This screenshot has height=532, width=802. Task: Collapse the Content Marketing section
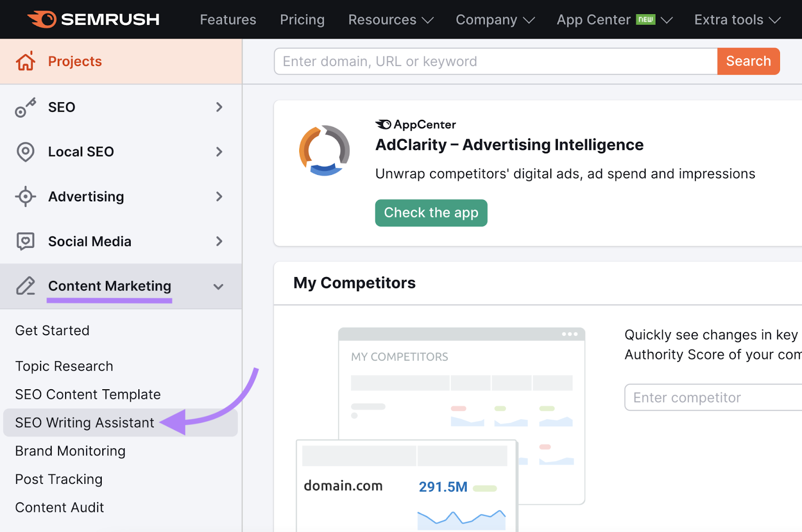point(219,287)
